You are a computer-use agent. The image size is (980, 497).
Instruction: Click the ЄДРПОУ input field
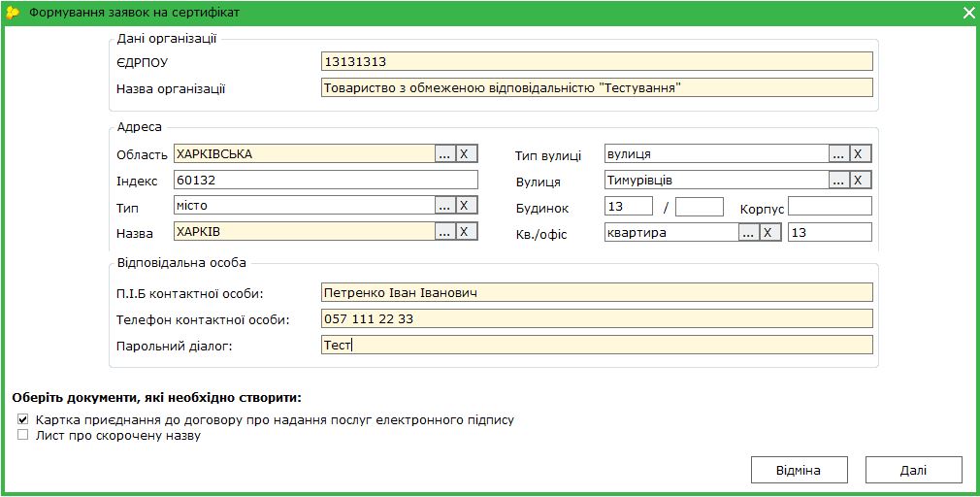597,61
